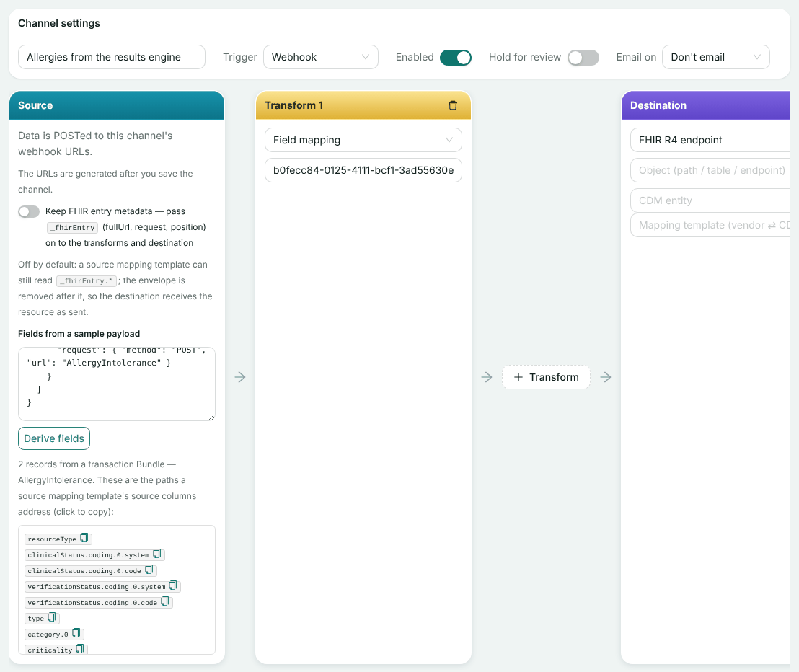Screen dimensions: 799x672
Task: Copy clinicalStatus.coding.0.code path icon
Action: tap(149, 570)
